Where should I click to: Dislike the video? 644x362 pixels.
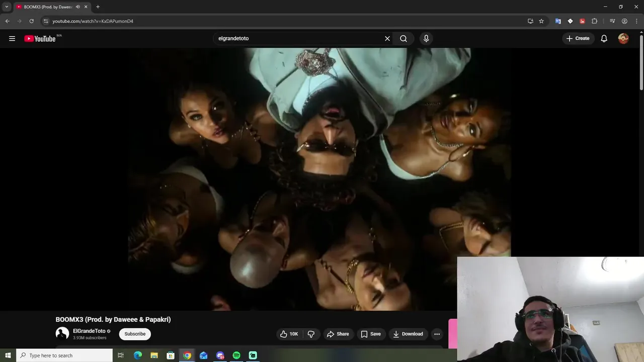[x=311, y=334]
